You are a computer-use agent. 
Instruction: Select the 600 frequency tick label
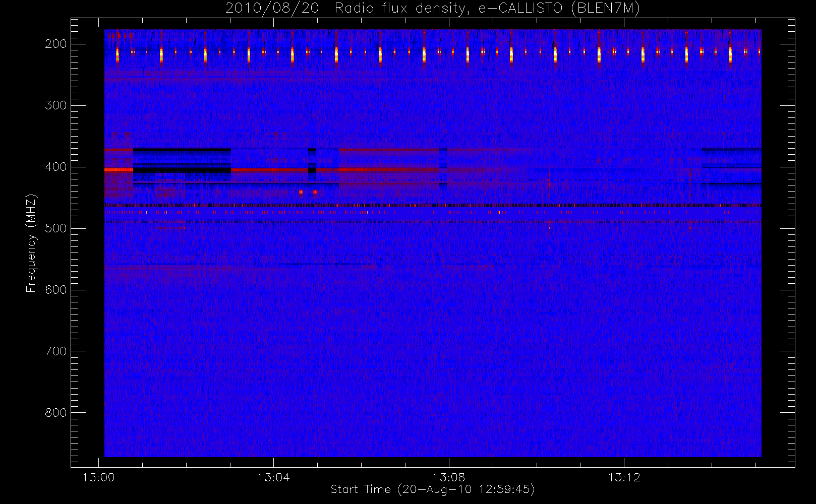pos(55,290)
